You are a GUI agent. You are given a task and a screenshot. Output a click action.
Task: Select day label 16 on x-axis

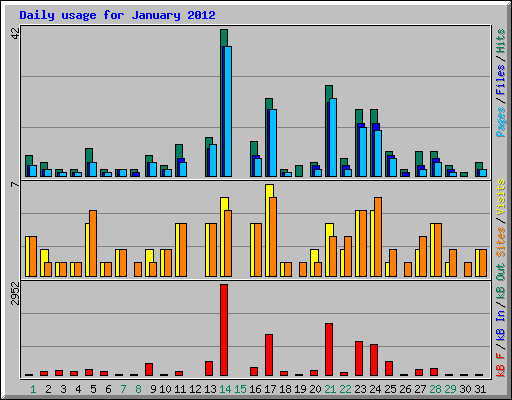pos(255,389)
